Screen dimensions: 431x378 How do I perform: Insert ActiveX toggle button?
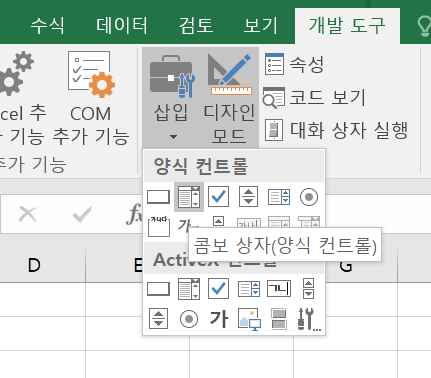[x=279, y=319]
